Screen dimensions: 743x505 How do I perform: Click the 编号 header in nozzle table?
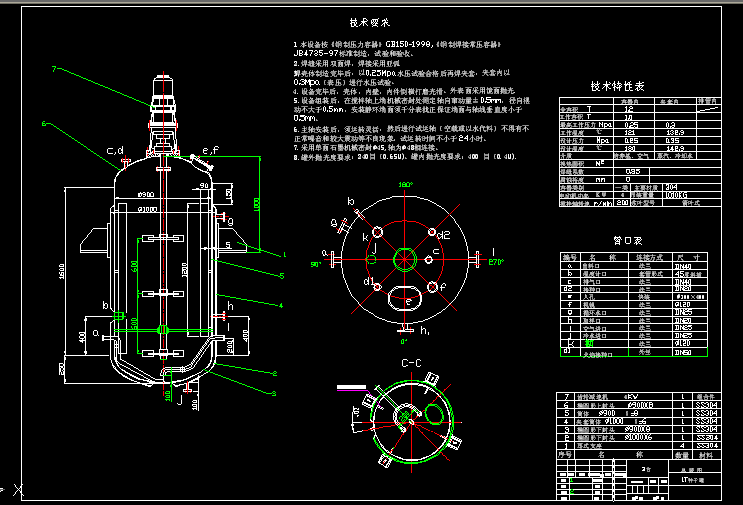(570, 257)
